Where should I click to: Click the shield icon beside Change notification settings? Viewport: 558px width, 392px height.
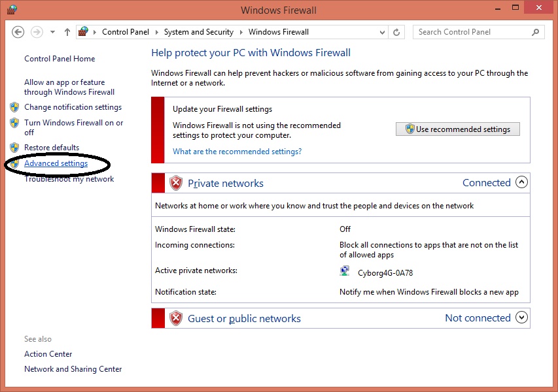click(x=14, y=107)
